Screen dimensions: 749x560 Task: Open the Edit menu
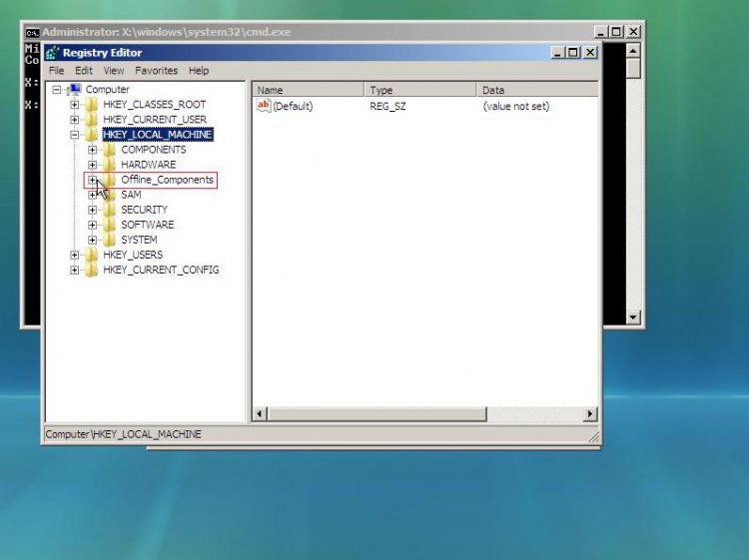[84, 71]
